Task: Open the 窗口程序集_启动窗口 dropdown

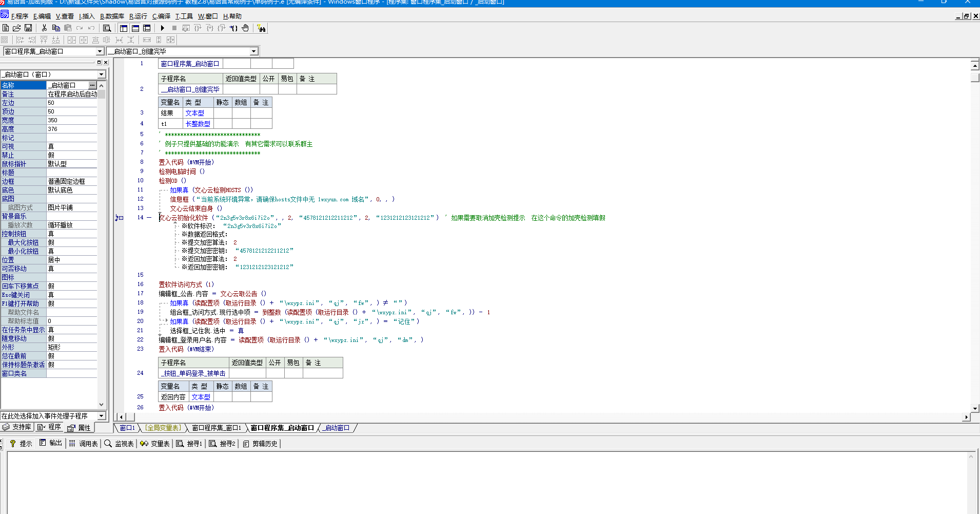Action: [x=100, y=51]
